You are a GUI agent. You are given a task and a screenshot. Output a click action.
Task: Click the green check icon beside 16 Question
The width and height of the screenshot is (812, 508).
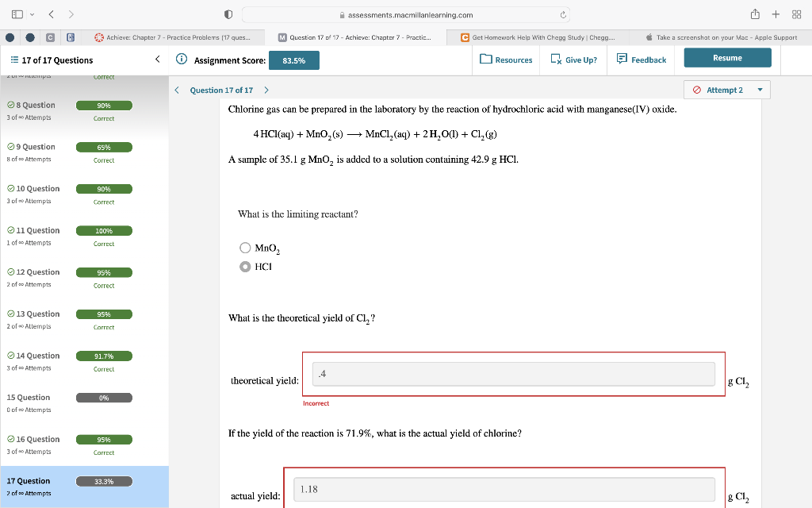point(10,439)
